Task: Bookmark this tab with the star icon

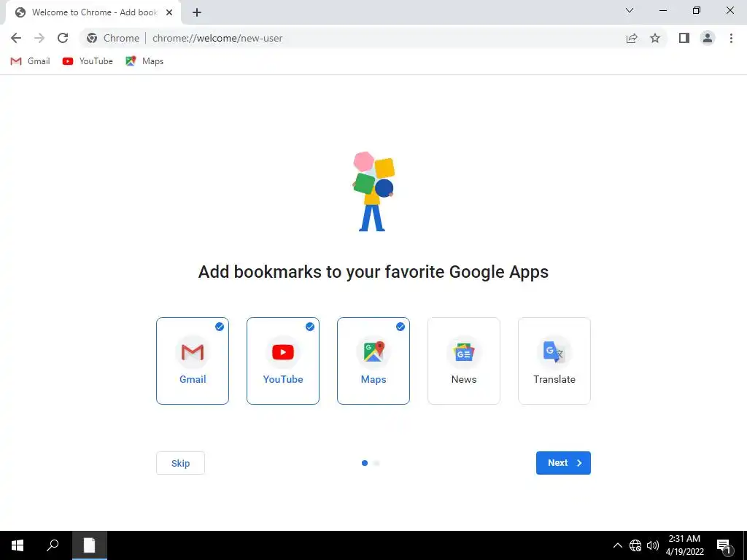Action: (x=655, y=38)
